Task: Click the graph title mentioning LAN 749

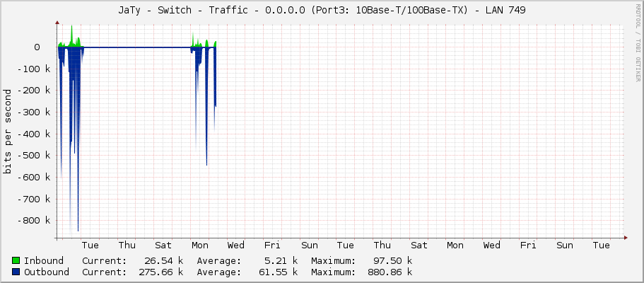Action: [322, 11]
